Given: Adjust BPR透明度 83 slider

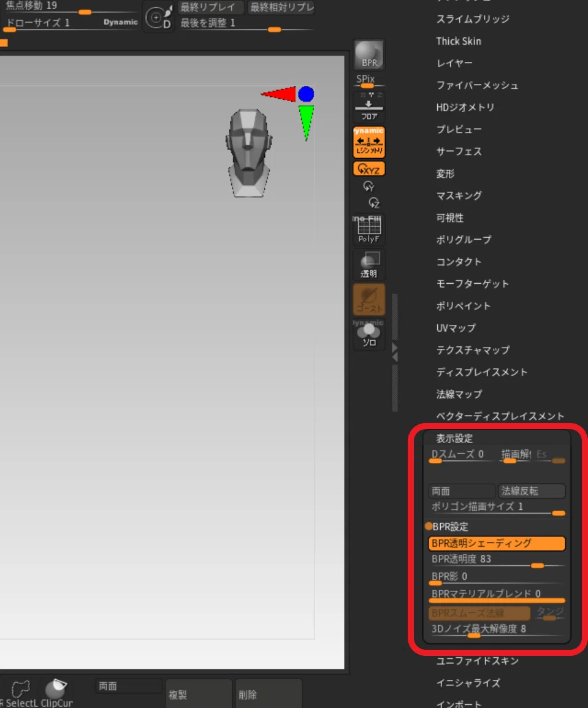Looking at the screenshot, I should [497, 561].
